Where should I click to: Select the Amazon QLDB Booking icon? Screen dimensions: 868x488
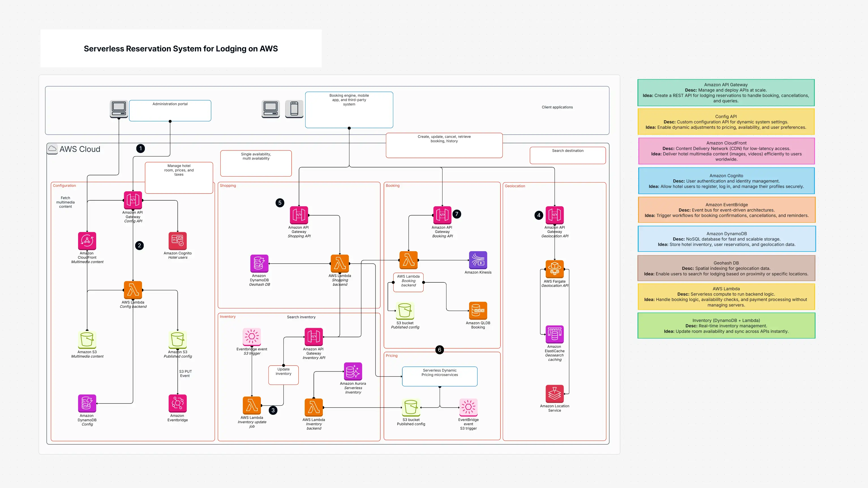click(x=478, y=311)
